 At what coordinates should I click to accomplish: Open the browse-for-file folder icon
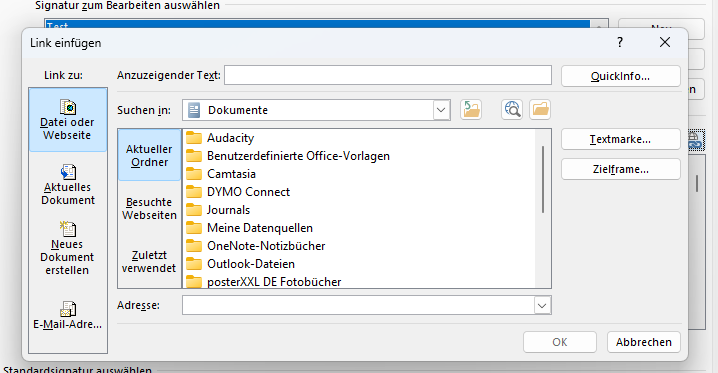(540, 110)
